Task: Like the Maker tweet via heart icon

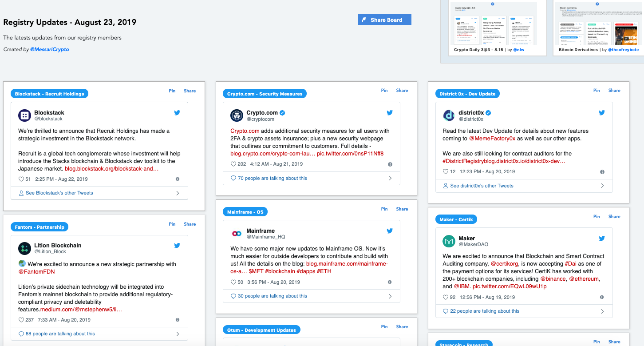Action: click(446, 297)
